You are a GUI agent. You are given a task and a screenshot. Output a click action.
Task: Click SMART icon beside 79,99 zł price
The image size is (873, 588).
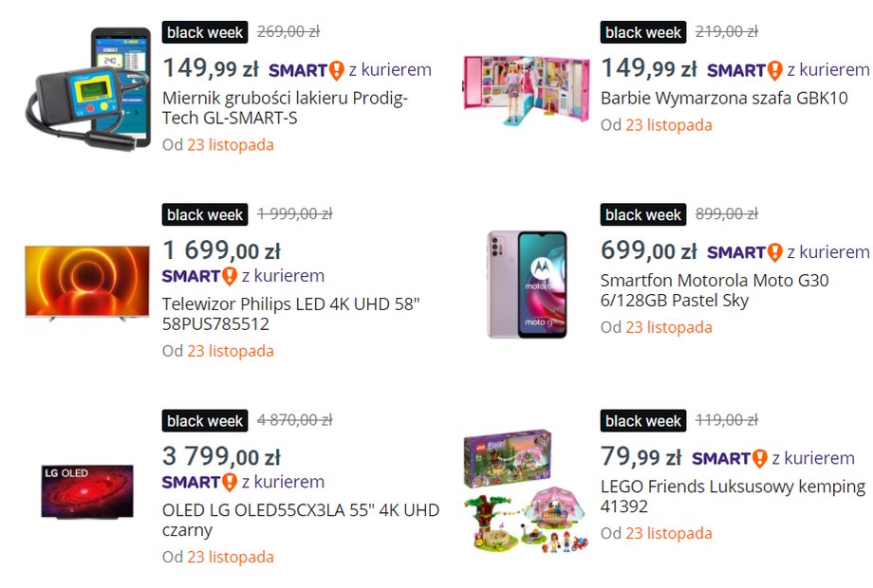(x=730, y=458)
